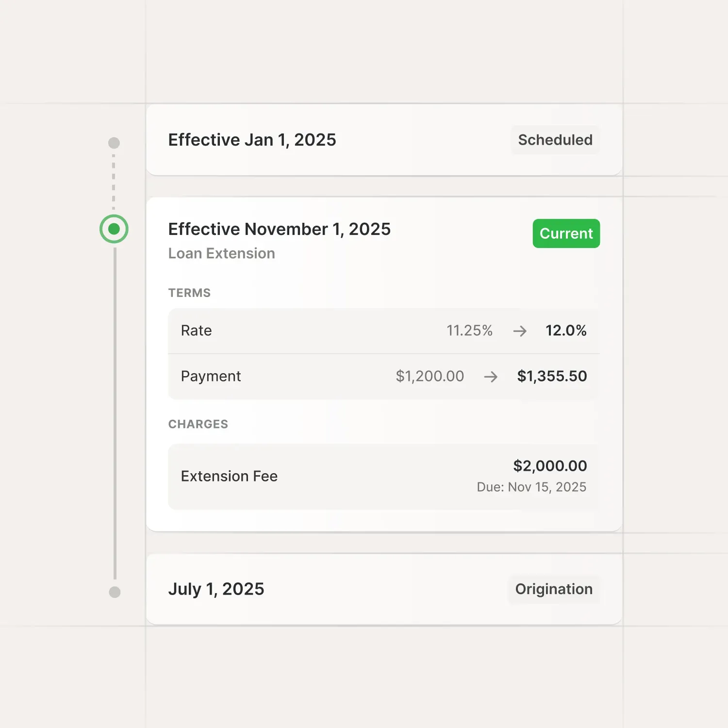Click the new payment amount $1,355.50
Screen dimensions: 728x728
tap(552, 376)
